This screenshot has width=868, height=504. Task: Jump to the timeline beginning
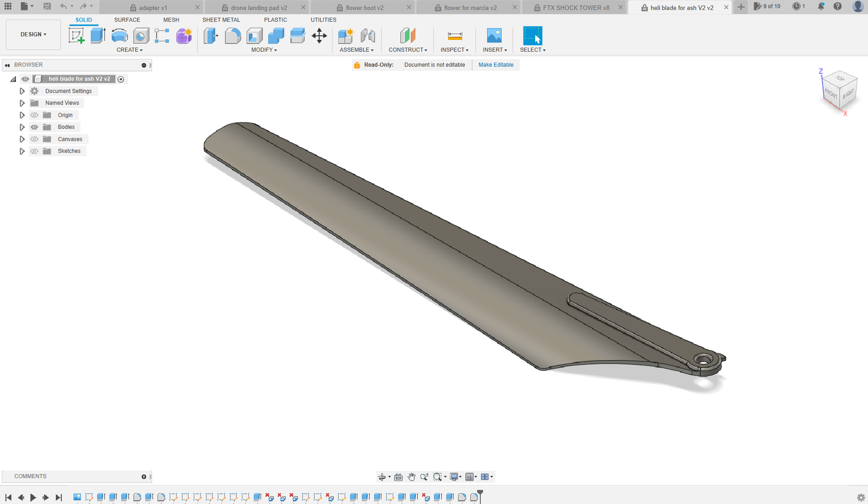tap(8, 498)
